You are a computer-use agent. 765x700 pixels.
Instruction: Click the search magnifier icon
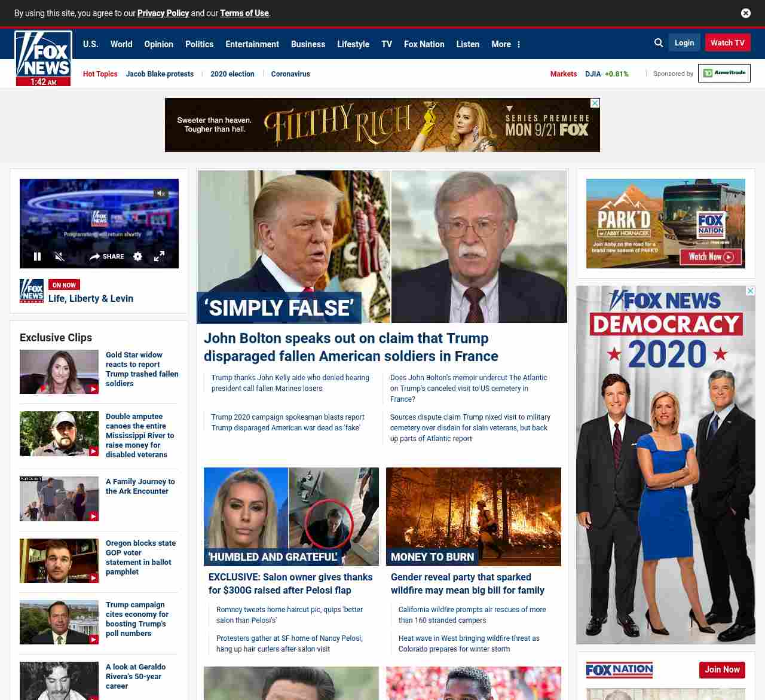click(659, 43)
